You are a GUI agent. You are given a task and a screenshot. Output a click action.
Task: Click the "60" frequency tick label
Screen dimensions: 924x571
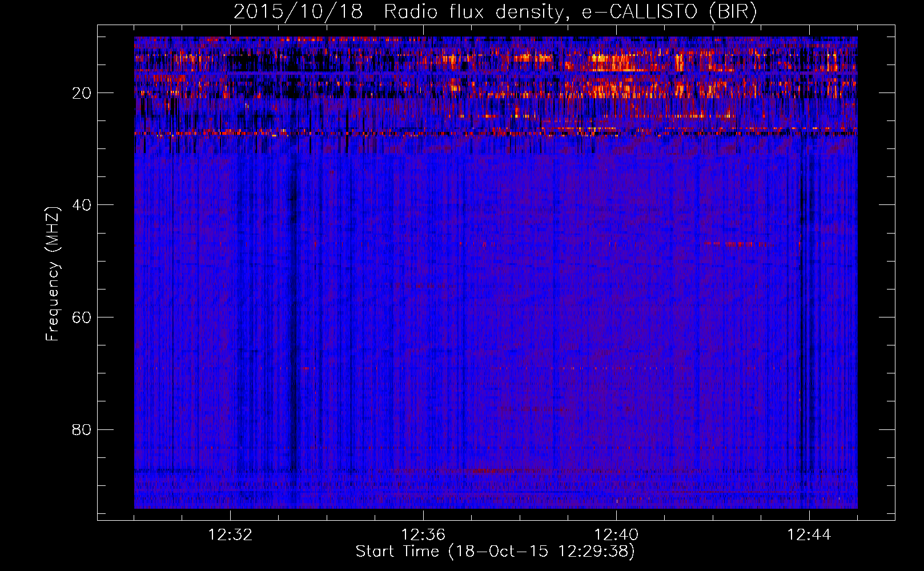point(82,317)
